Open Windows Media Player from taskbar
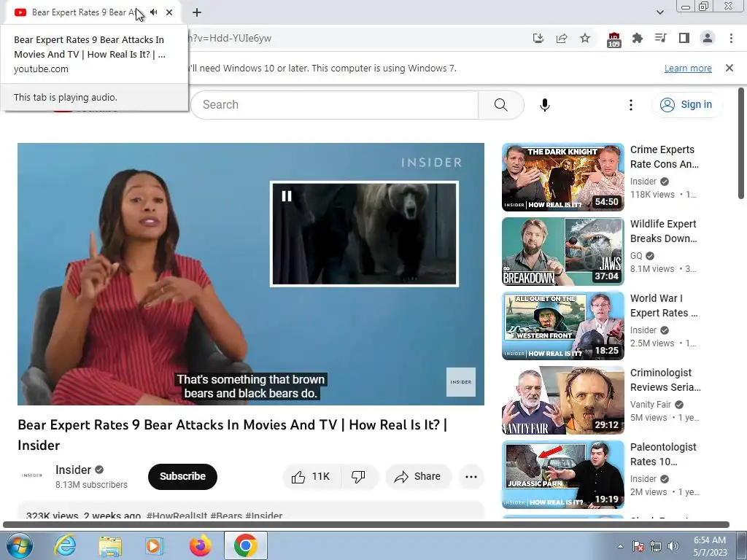 (155, 545)
